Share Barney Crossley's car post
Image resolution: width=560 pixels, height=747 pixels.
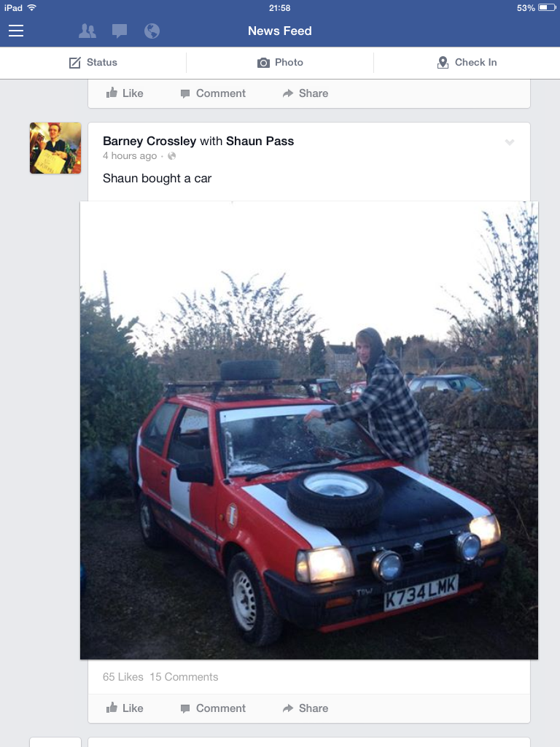click(306, 708)
